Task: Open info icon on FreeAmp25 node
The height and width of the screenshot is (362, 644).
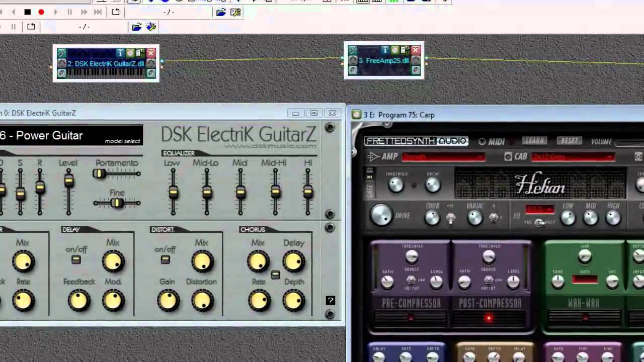Action: coord(385,50)
